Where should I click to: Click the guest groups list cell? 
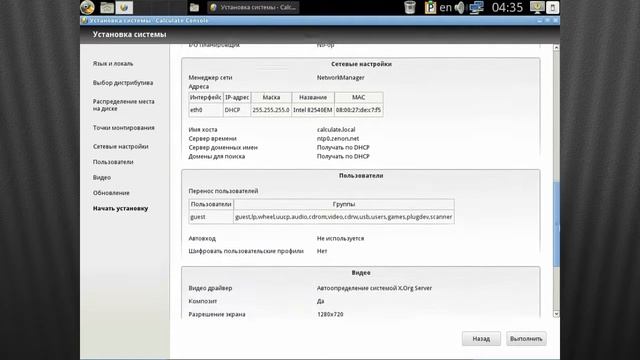pyautogui.click(x=344, y=217)
